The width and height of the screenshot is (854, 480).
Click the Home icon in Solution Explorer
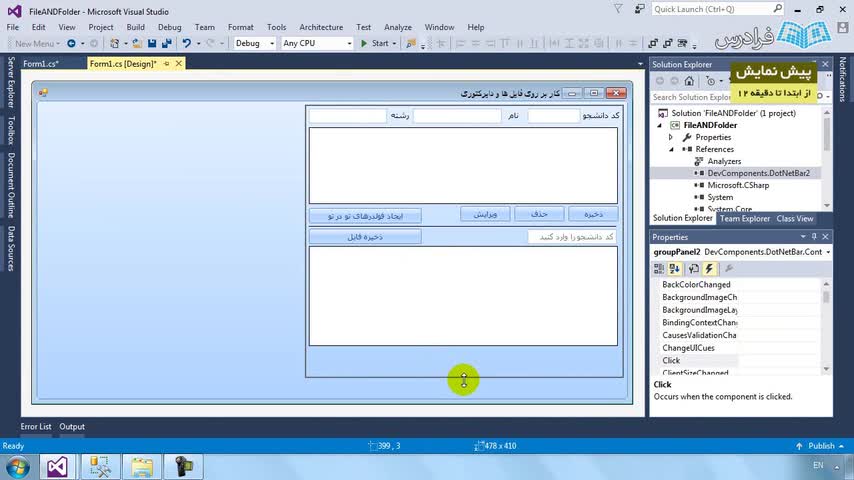pyautogui.click(x=689, y=81)
